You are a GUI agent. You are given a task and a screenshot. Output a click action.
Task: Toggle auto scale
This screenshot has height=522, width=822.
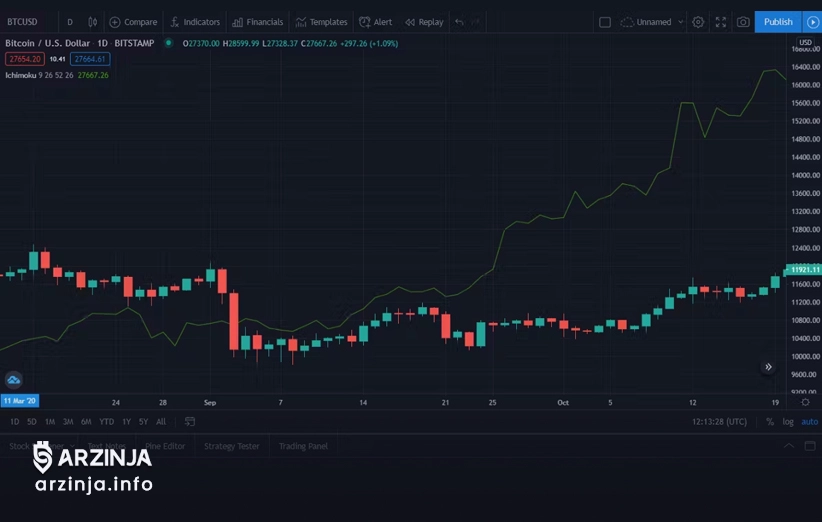point(809,422)
